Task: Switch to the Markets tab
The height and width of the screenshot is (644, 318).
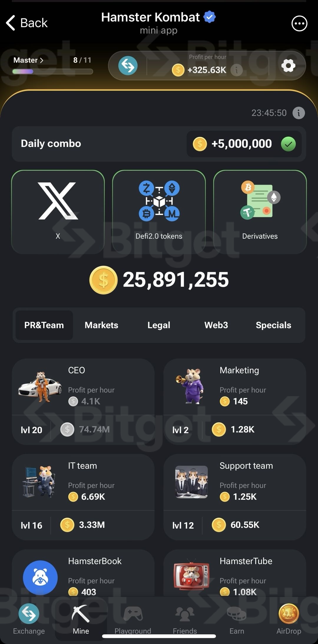Action: (x=101, y=325)
